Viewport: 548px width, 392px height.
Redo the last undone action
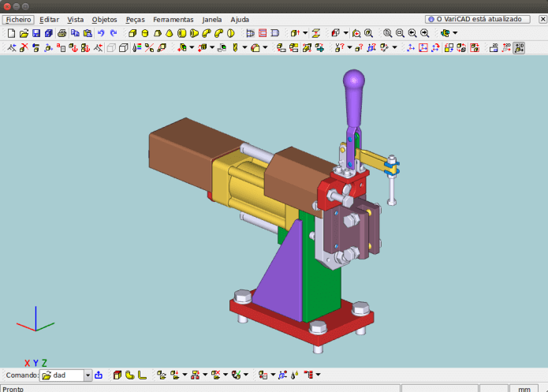(114, 33)
